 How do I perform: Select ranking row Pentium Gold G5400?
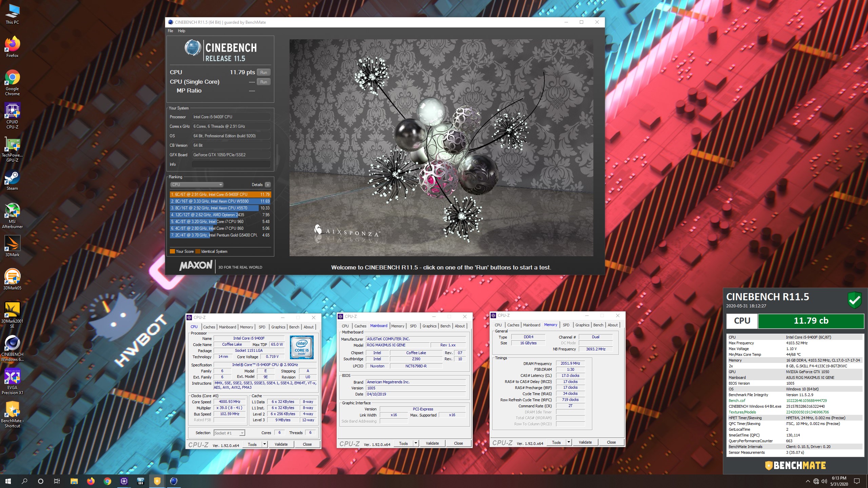click(x=220, y=235)
